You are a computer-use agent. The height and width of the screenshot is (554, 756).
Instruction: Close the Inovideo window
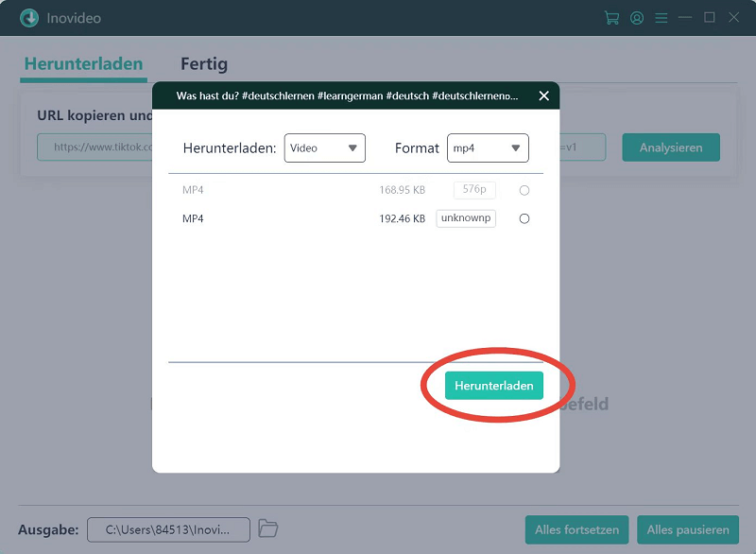coord(734,17)
